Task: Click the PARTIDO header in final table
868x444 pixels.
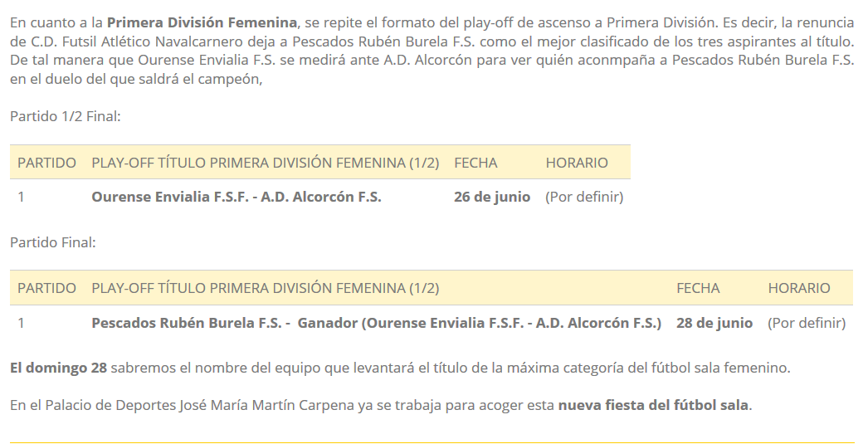Action: pos(46,289)
